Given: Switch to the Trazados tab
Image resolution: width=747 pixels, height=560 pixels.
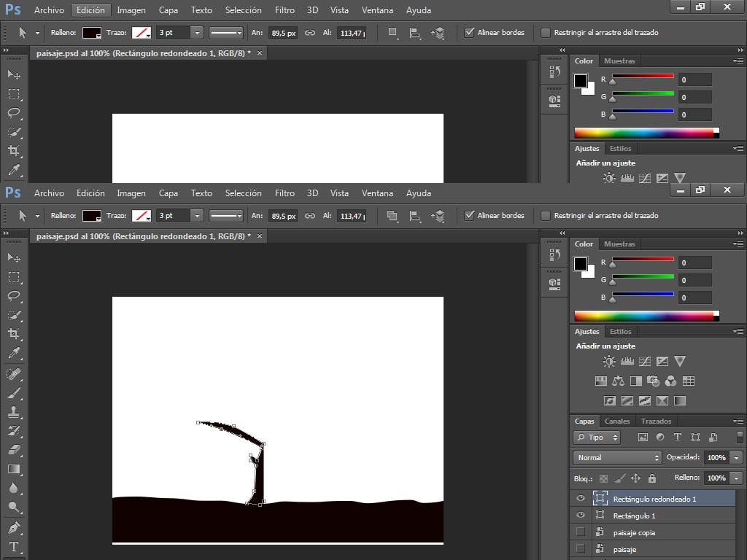Looking at the screenshot, I should tap(656, 421).
